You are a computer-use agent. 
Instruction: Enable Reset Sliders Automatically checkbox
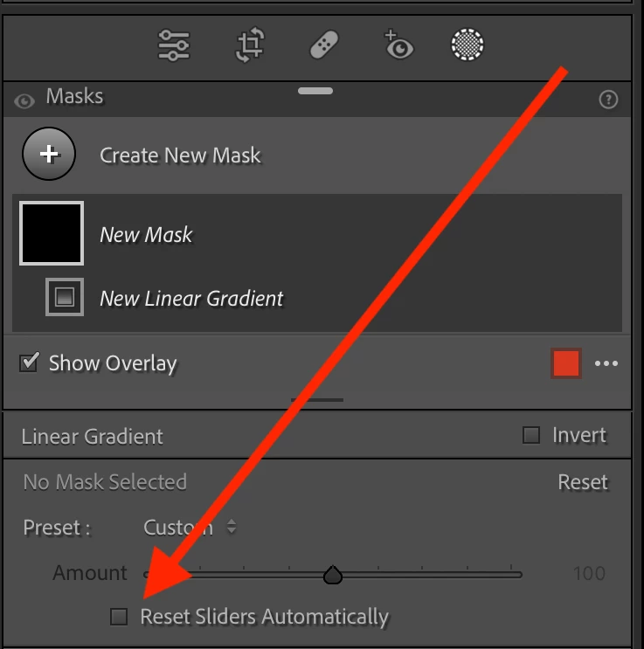(119, 617)
